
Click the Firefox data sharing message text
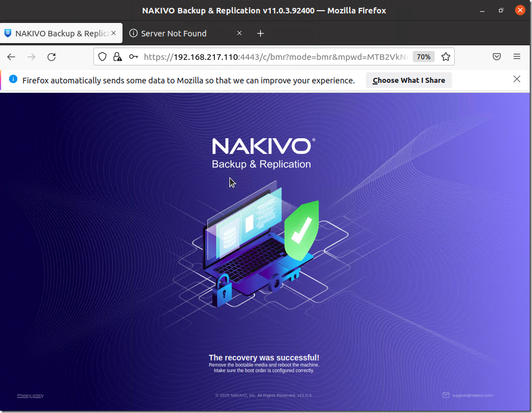click(x=189, y=81)
